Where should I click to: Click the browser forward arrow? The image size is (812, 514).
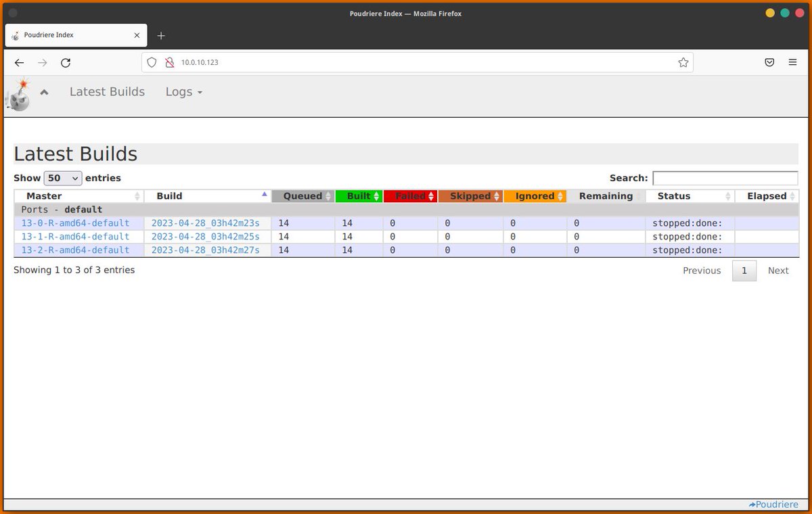click(43, 62)
